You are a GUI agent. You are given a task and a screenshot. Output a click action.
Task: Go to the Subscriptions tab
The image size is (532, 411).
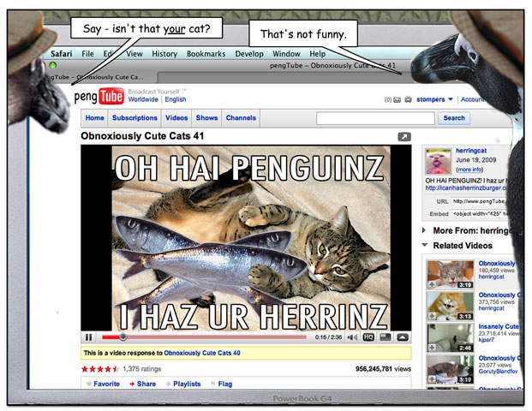135,118
